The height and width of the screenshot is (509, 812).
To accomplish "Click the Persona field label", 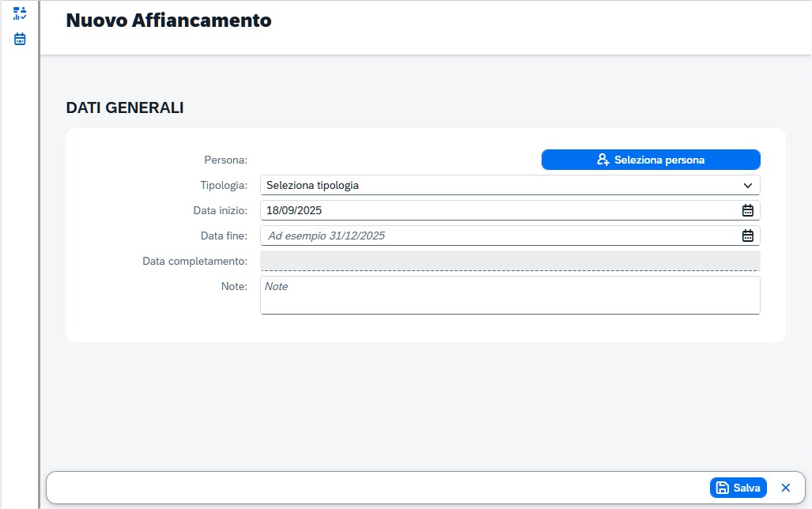I will (x=225, y=160).
